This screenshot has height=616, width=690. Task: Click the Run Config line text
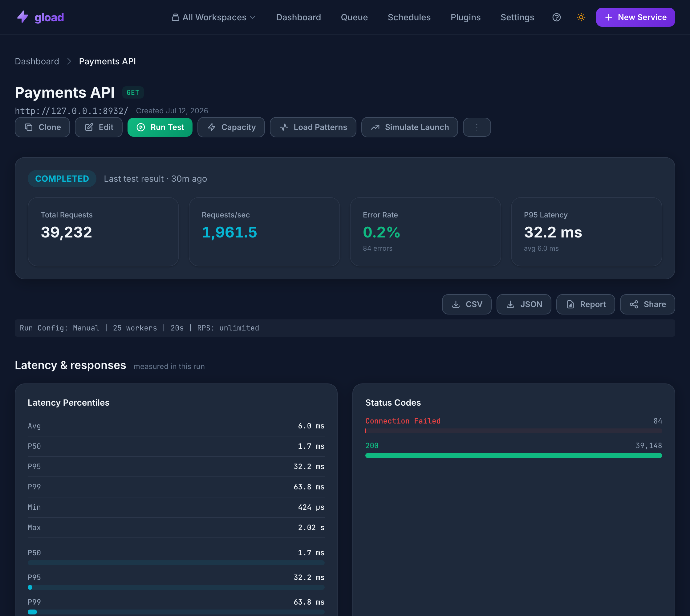(x=140, y=328)
